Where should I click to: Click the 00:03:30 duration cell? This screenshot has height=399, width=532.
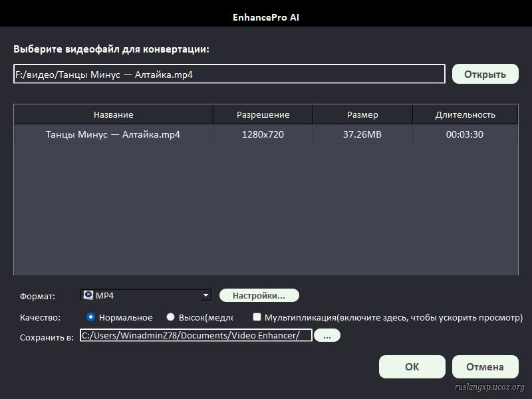tap(465, 134)
